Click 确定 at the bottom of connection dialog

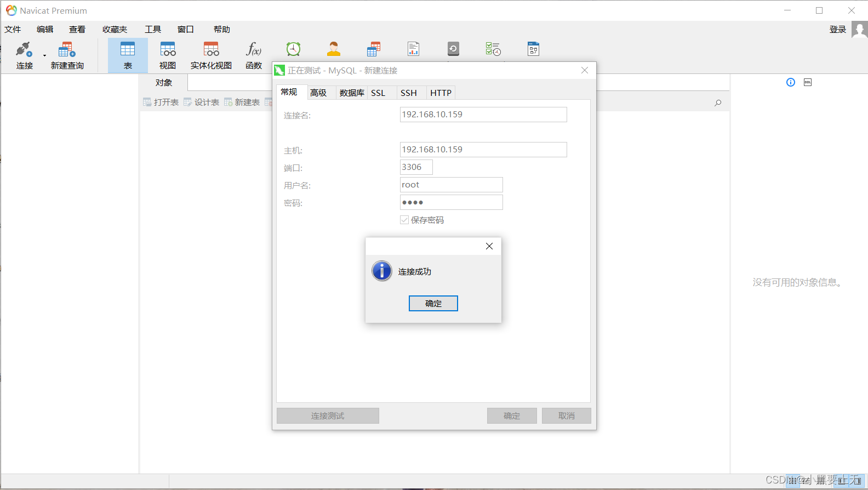(512, 416)
